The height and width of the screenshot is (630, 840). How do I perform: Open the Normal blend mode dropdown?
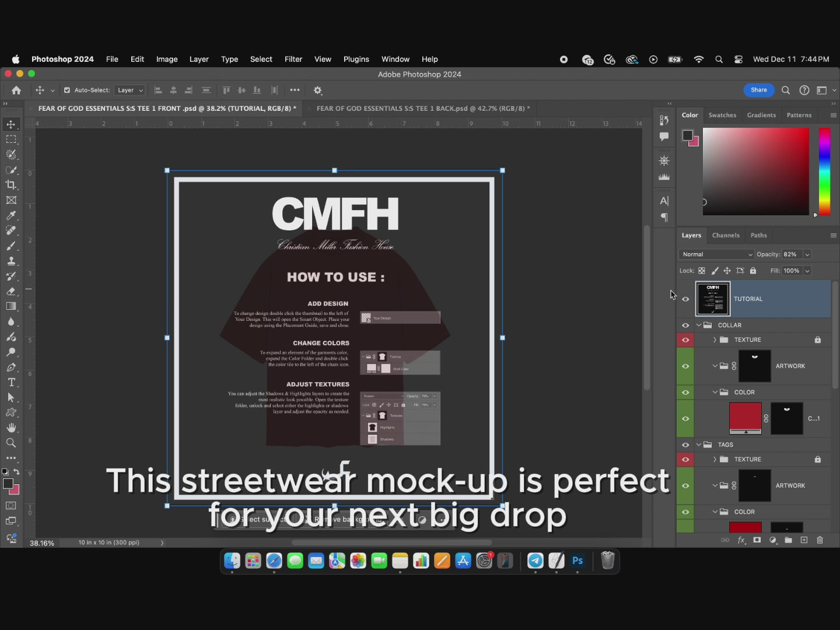[716, 254]
